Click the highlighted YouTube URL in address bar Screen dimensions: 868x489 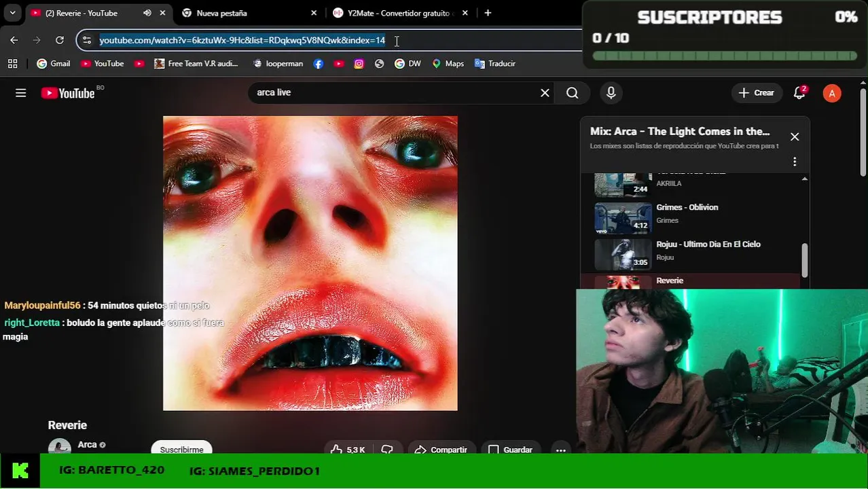[242, 40]
